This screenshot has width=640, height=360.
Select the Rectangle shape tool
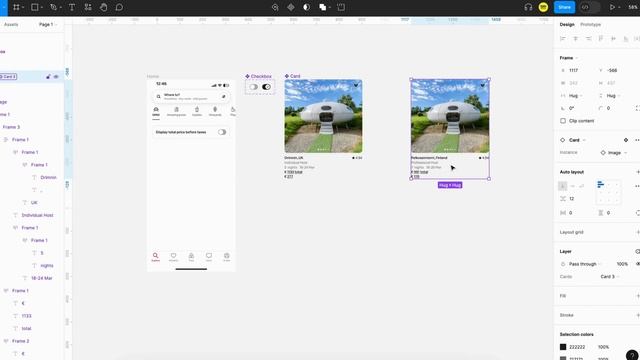pos(35,7)
